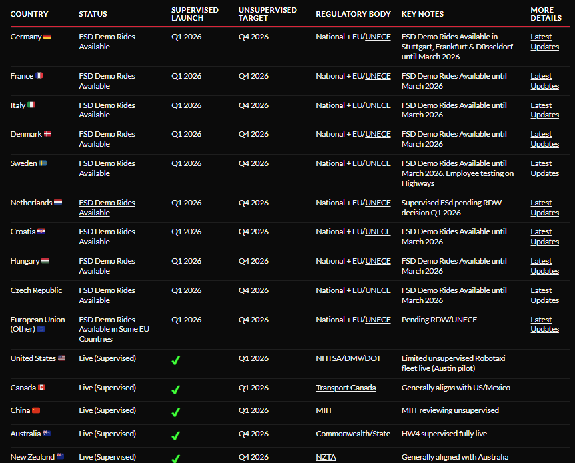Open Netherlands FSD Demo Rides Available link
The image size is (575, 463).
(107, 207)
